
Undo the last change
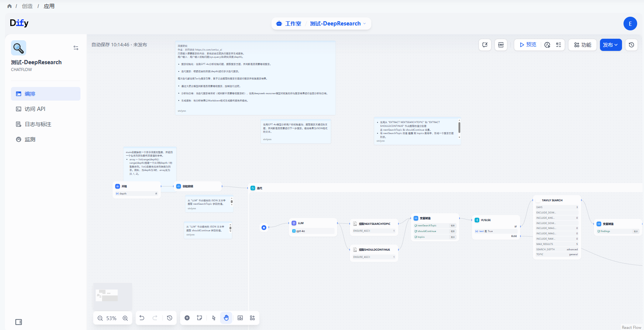coord(142,318)
